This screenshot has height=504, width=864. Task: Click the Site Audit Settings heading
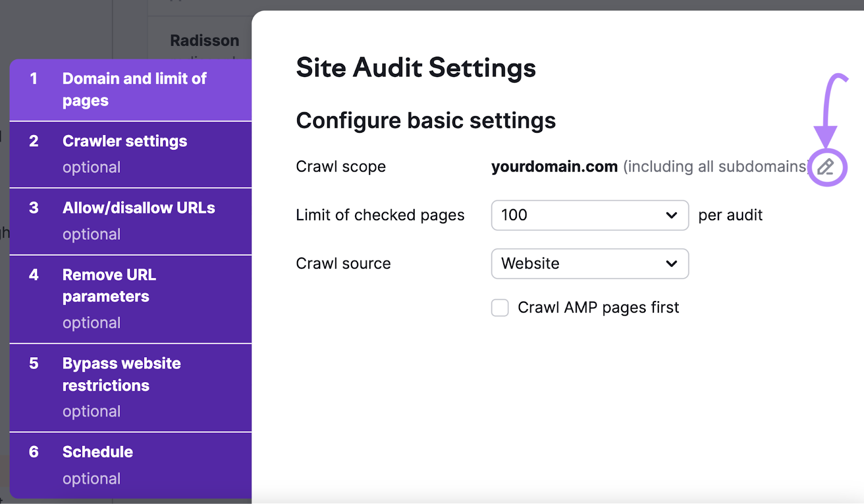click(416, 68)
